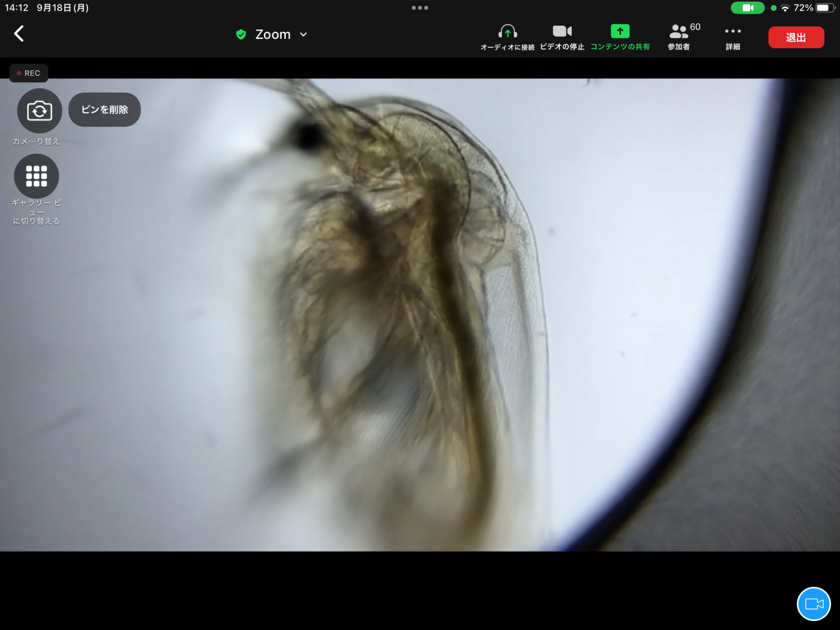Open the Zoom meeting title menu
The width and height of the screenshot is (840, 630).
coord(272,35)
